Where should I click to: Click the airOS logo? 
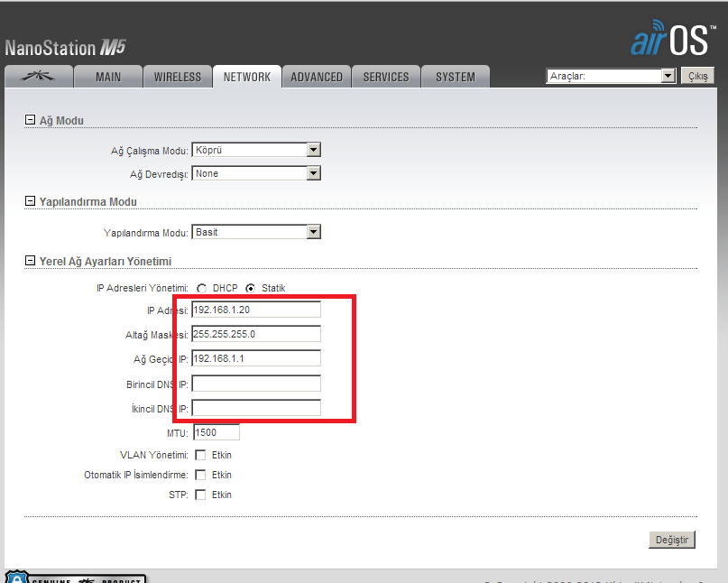[672, 38]
